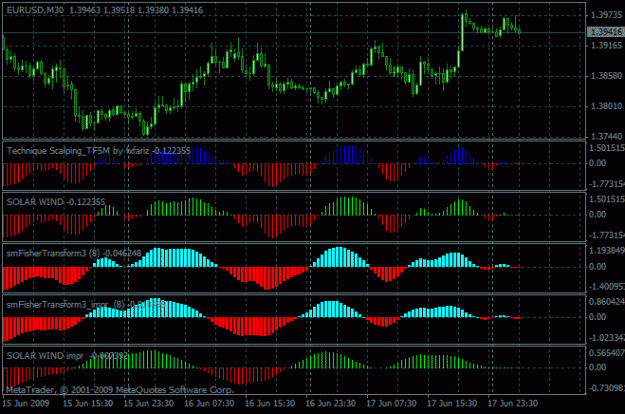
Task: Click the 1.193849 scale value
Action: (x=607, y=250)
